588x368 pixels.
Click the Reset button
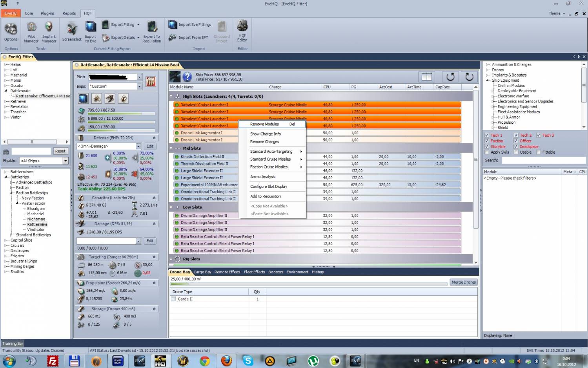(60, 151)
